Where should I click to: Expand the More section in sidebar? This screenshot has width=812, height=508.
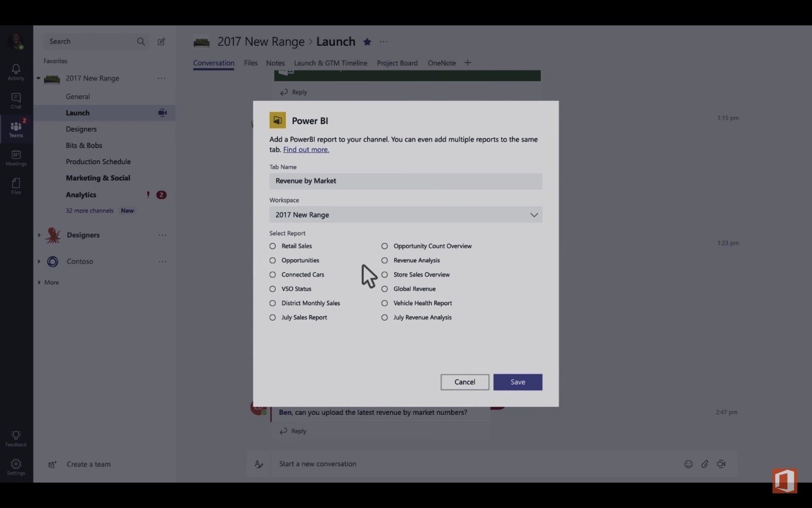(x=39, y=282)
